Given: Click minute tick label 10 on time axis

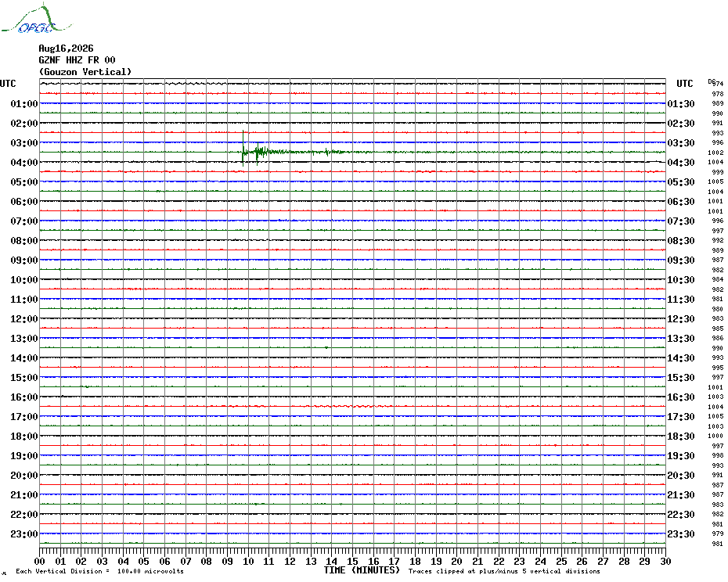Looking at the screenshot, I should click(248, 561).
